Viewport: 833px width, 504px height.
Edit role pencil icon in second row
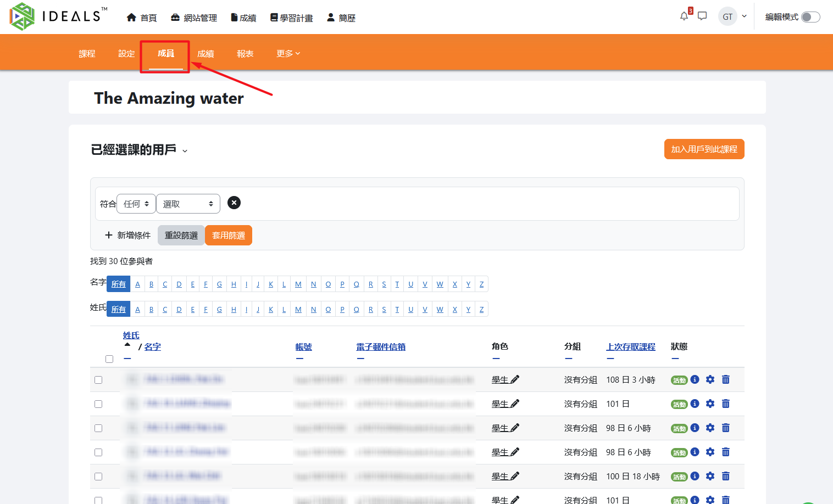point(515,404)
